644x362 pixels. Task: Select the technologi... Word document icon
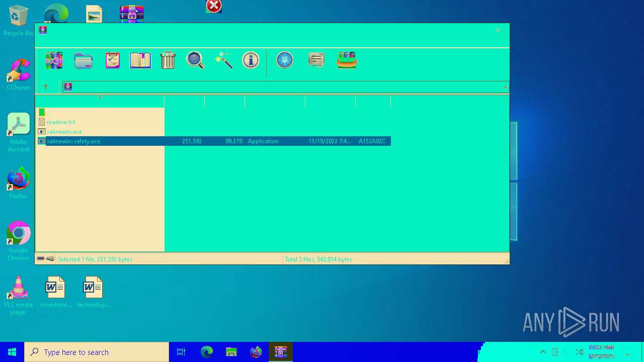click(94, 292)
